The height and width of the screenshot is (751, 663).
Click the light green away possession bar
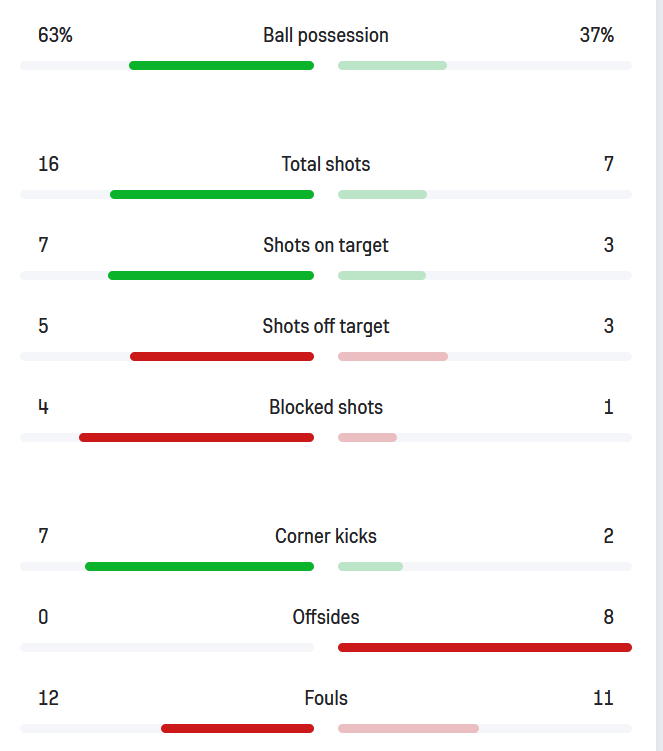[x=392, y=66]
